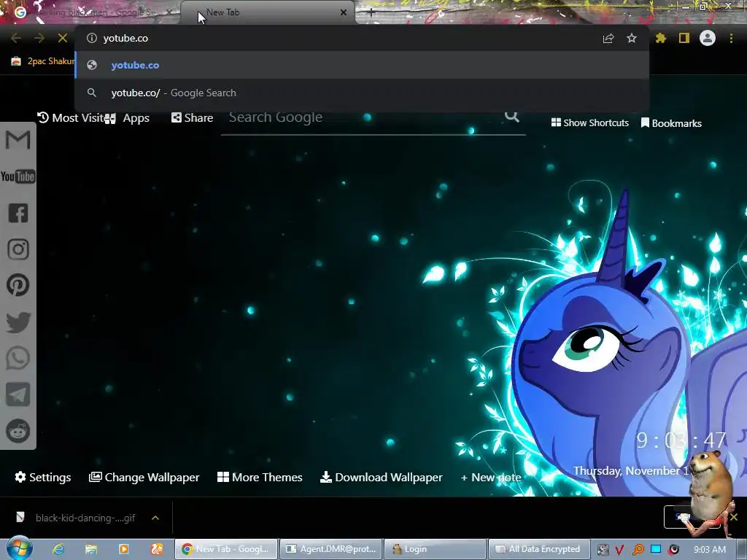Viewport: 747px width, 560px height.
Task: Open Instagram sidebar shortcut
Action: [18, 249]
